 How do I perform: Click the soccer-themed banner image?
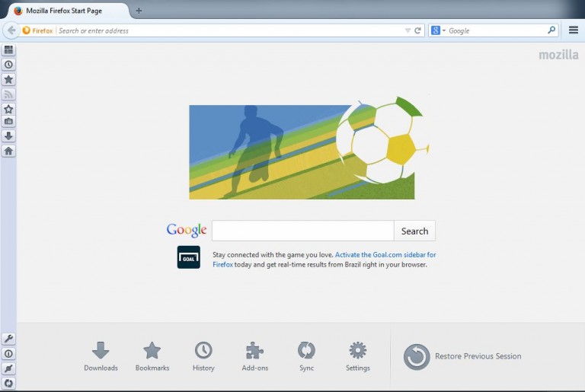[x=309, y=148]
